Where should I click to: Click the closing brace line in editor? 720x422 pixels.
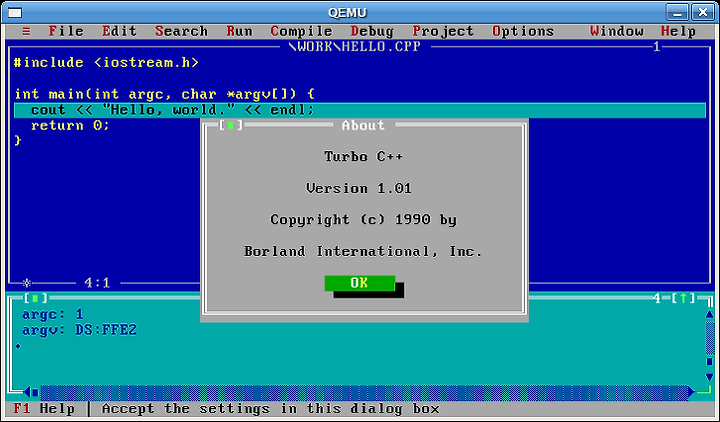click(x=18, y=141)
